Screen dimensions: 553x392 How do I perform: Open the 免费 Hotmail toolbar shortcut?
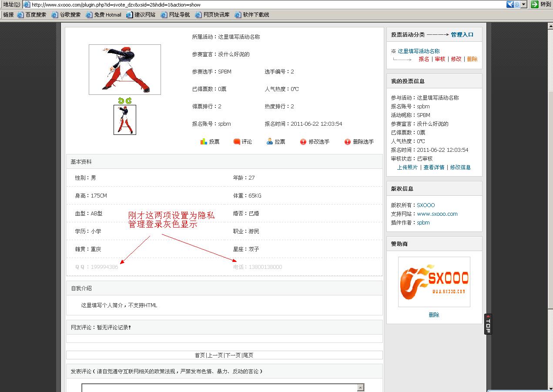(107, 14)
